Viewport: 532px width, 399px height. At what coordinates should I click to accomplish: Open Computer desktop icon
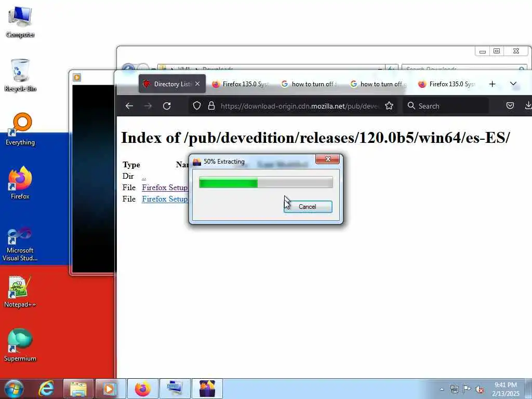(x=20, y=21)
